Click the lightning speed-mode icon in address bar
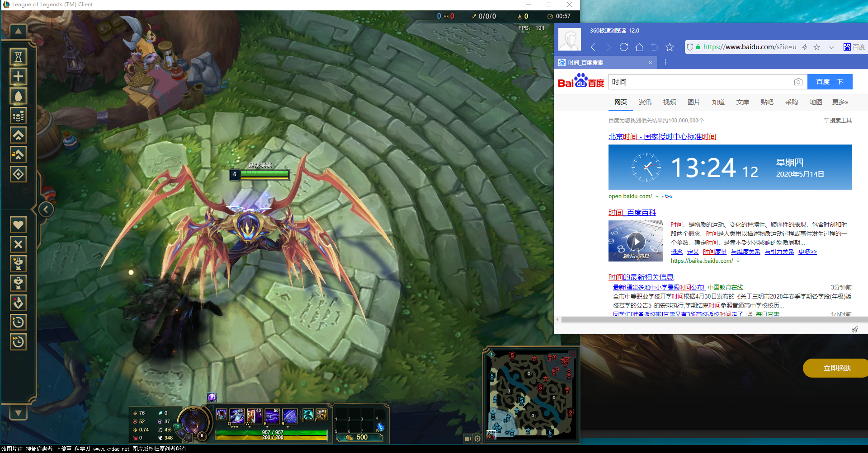 coord(805,47)
